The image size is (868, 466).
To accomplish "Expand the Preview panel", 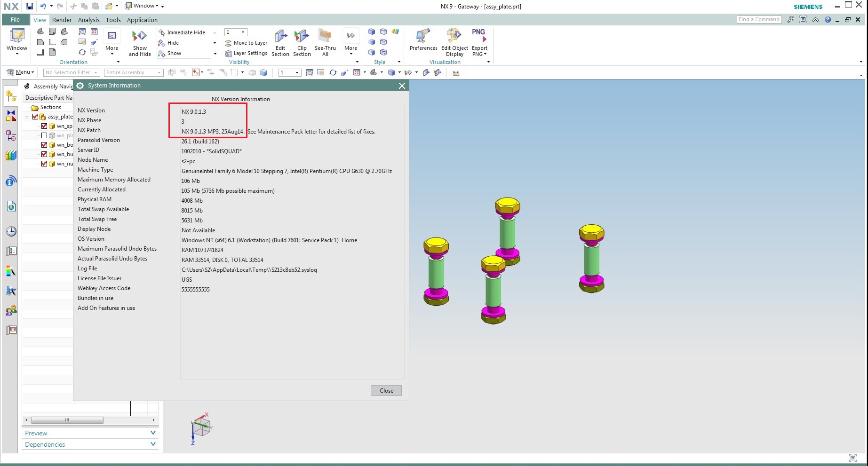I will click(90, 433).
